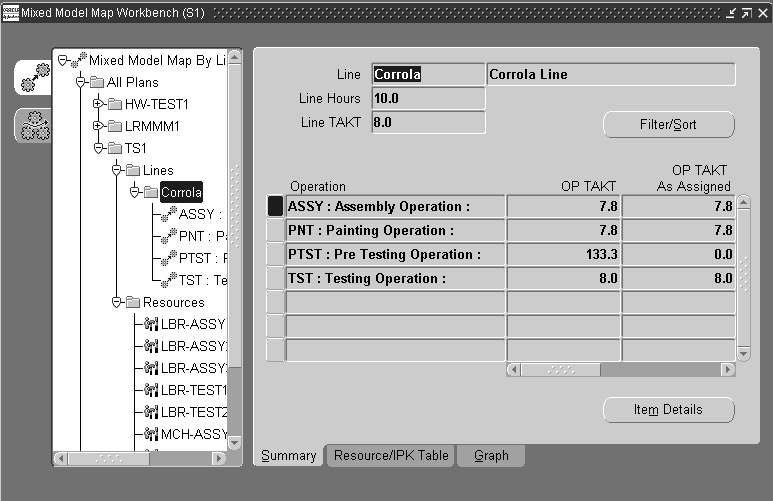Click table horizontal scrollbar left arrow

514,369
